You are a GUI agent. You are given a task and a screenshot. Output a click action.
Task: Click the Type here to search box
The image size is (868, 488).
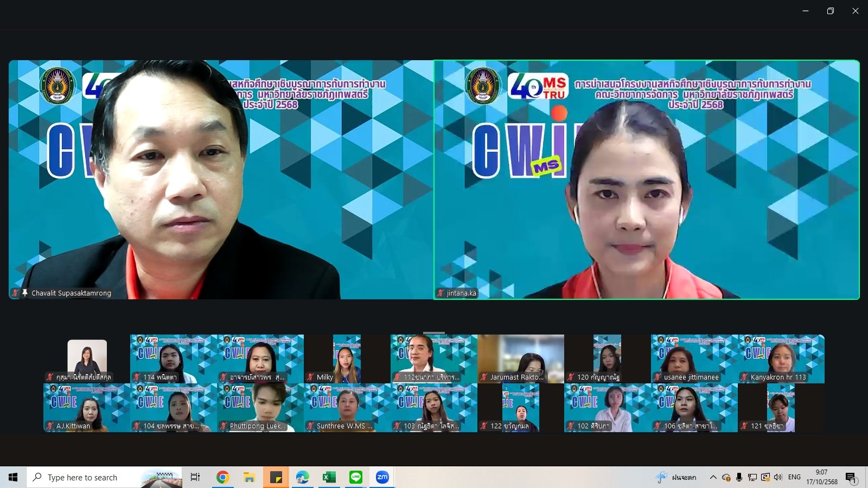(104, 477)
